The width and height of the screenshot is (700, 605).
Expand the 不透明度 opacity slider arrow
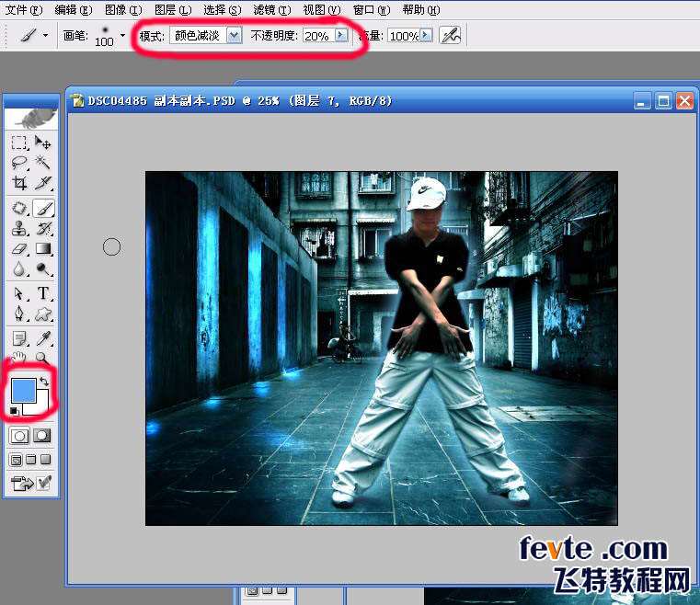tap(341, 36)
